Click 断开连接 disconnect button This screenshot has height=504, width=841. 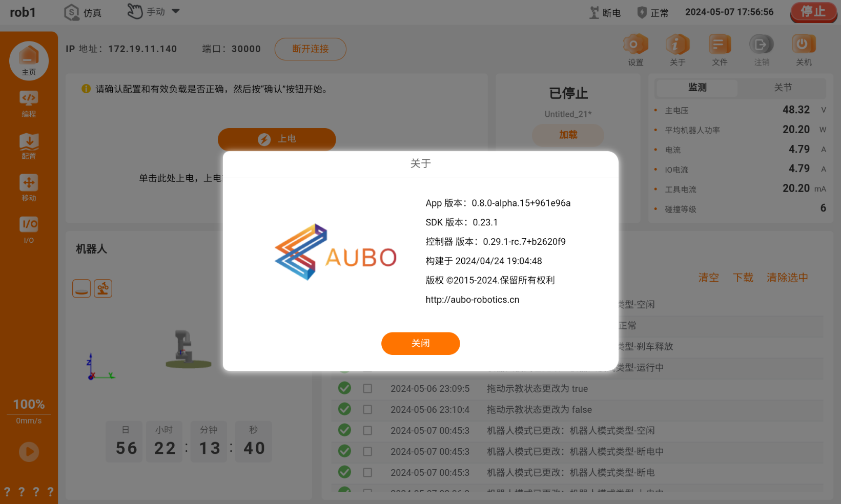coord(311,49)
